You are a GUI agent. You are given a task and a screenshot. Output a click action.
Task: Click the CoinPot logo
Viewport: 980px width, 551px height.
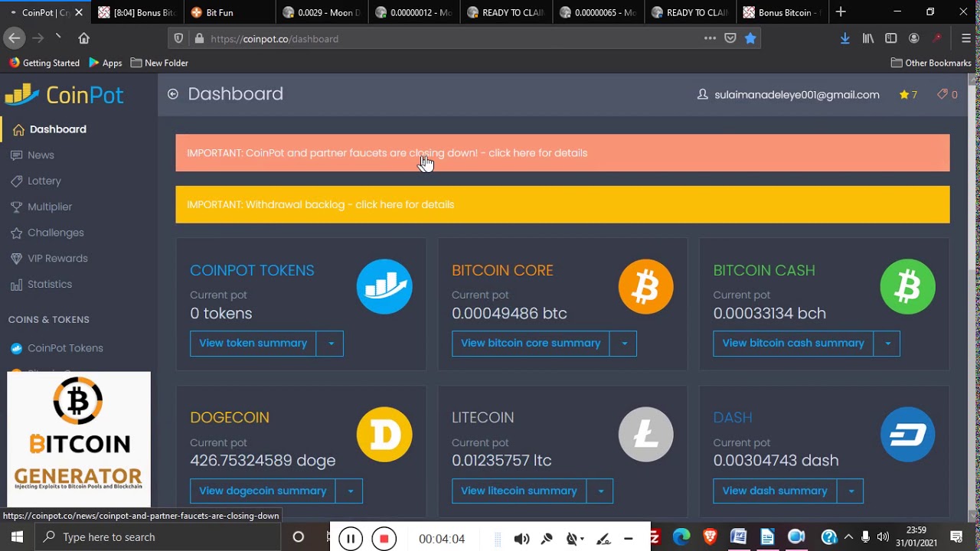click(x=64, y=95)
